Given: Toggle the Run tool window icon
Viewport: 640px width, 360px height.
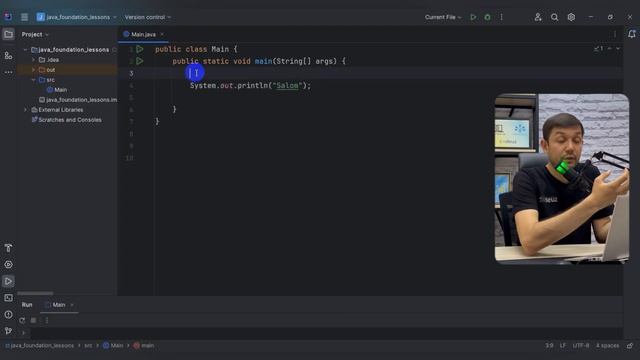Looking at the screenshot, I should [8, 281].
